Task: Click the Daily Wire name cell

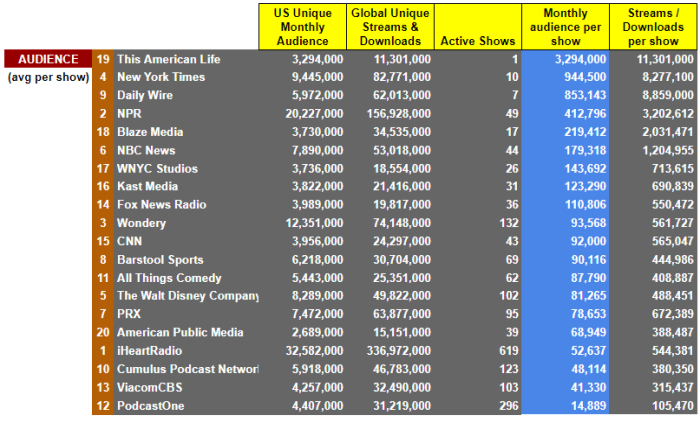Action: click(x=145, y=96)
